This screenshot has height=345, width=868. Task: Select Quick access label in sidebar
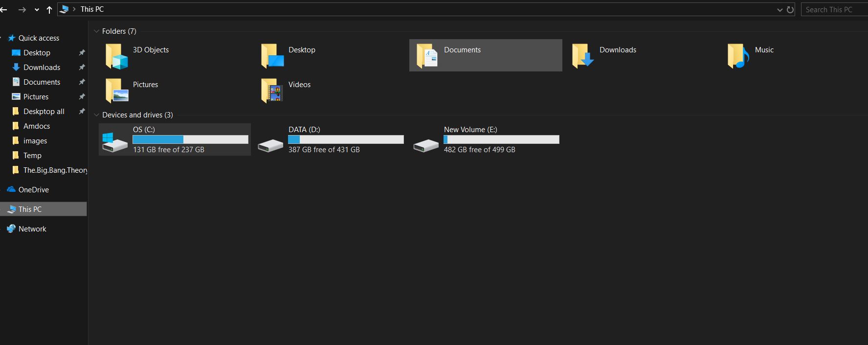[39, 38]
